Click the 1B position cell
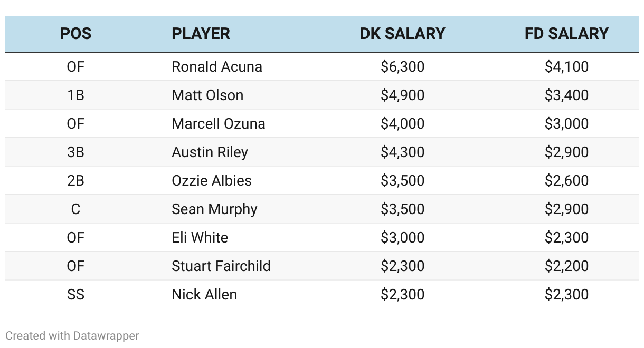The height and width of the screenshot is (348, 644). [x=75, y=95]
